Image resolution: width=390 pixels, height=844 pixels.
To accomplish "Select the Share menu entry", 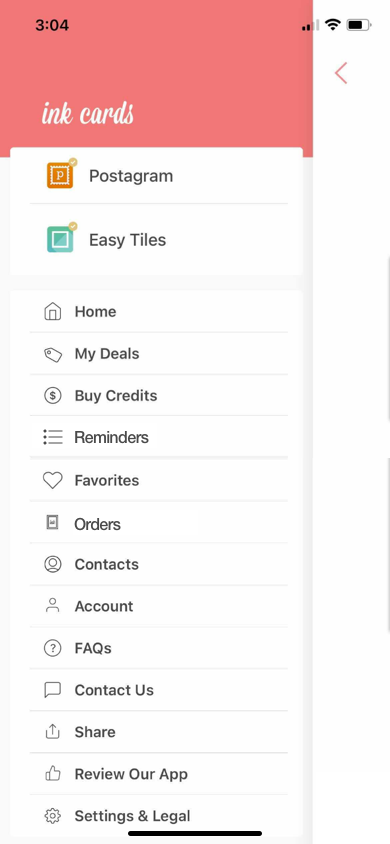I will coord(159,732).
